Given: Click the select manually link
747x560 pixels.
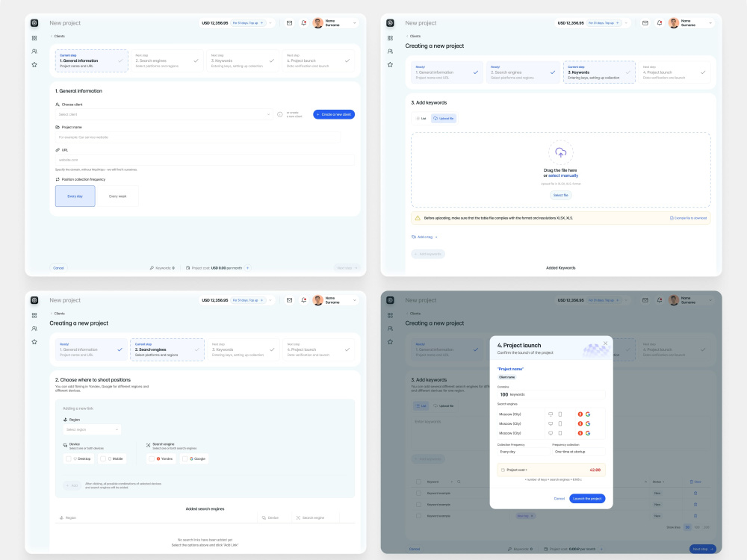Looking at the screenshot, I should click(x=563, y=175).
